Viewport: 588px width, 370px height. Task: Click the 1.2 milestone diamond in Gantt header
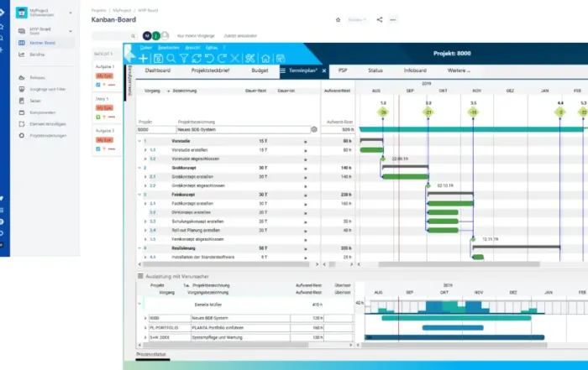point(383,112)
